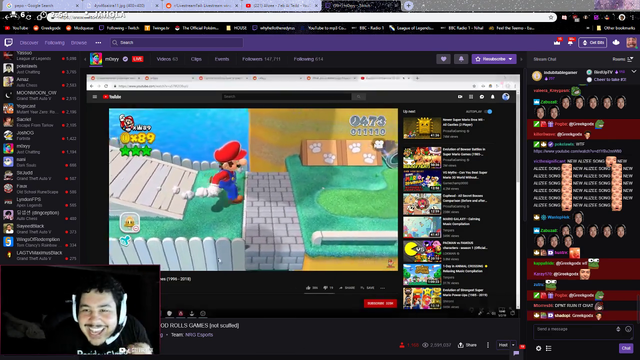The image size is (640, 360).
Task: Click the heart follow icon
Action: tap(443, 59)
